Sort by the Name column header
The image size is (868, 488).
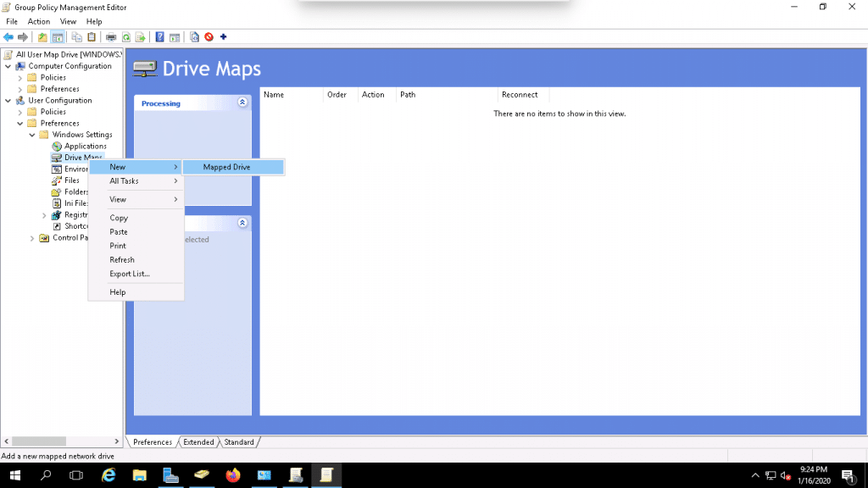(292, 95)
